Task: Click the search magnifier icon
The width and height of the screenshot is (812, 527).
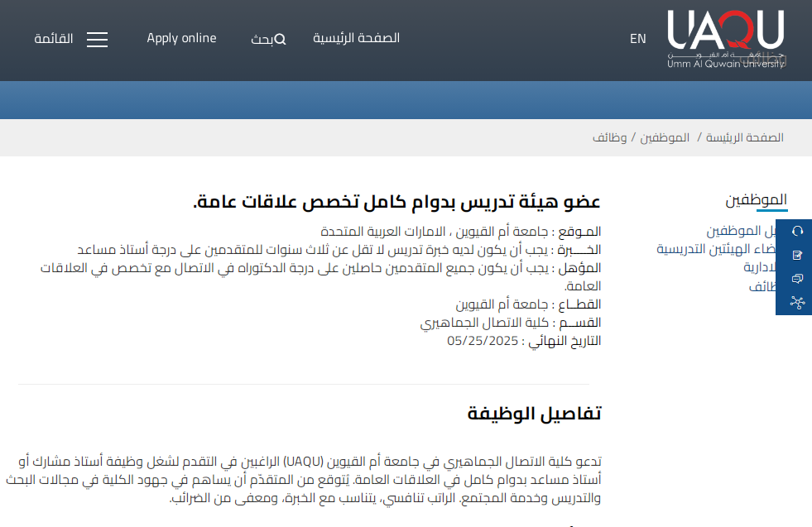Action: tap(280, 39)
